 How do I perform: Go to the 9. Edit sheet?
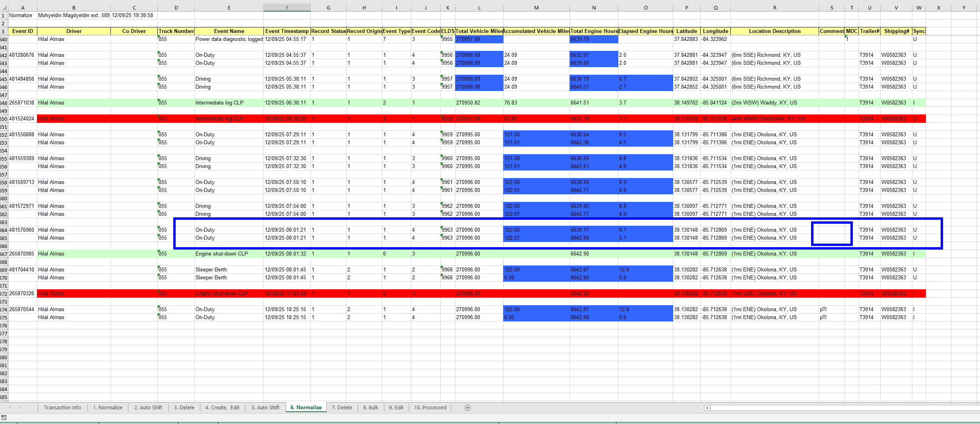tap(396, 408)
